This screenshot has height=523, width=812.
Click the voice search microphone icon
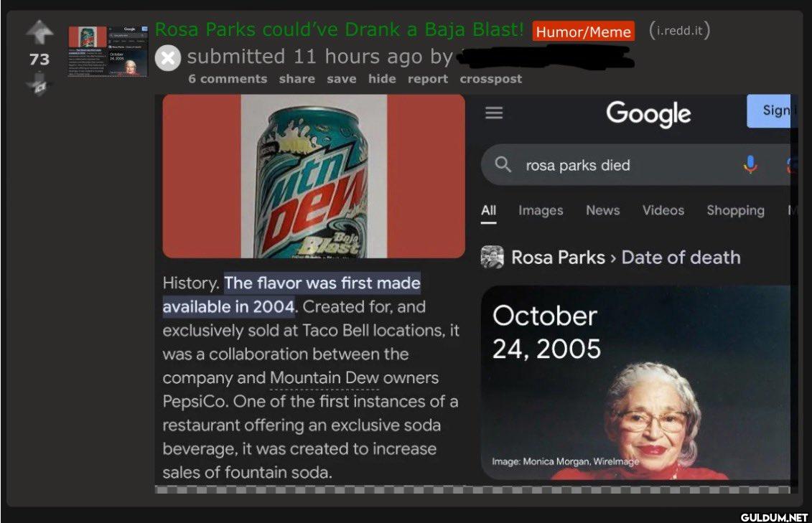coord(750,165)
